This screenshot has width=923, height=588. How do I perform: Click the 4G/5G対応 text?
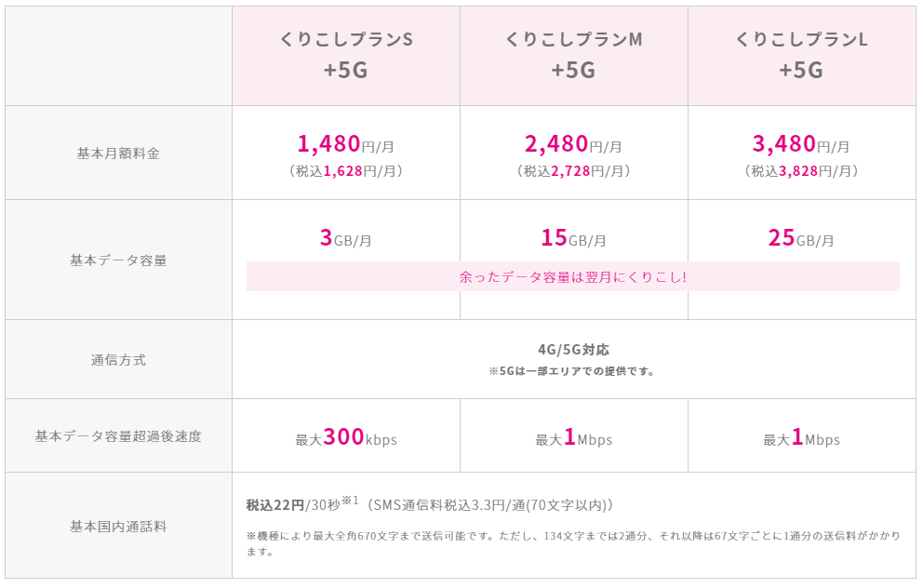coord(573,350)
